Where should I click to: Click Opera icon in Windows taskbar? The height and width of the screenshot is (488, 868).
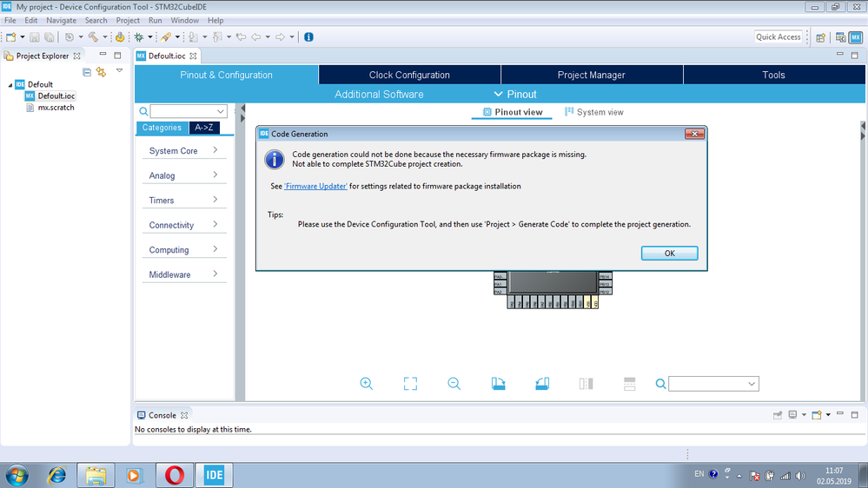(175, 475)
